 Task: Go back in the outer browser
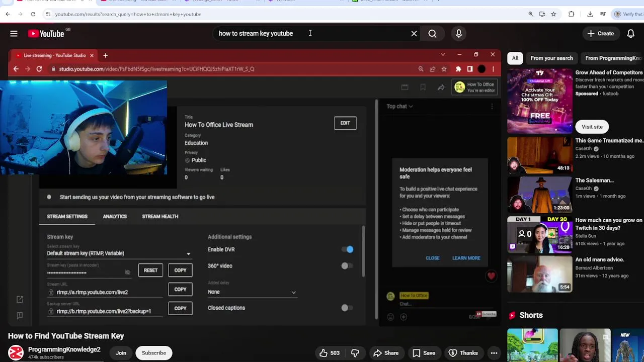tap(8, 14)
